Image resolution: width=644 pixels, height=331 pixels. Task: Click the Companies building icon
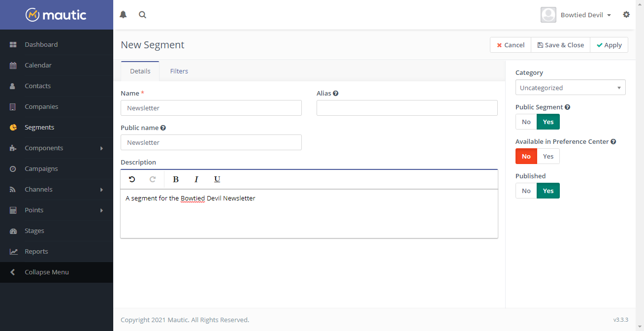pyautogui.click(x=13, y=106)
